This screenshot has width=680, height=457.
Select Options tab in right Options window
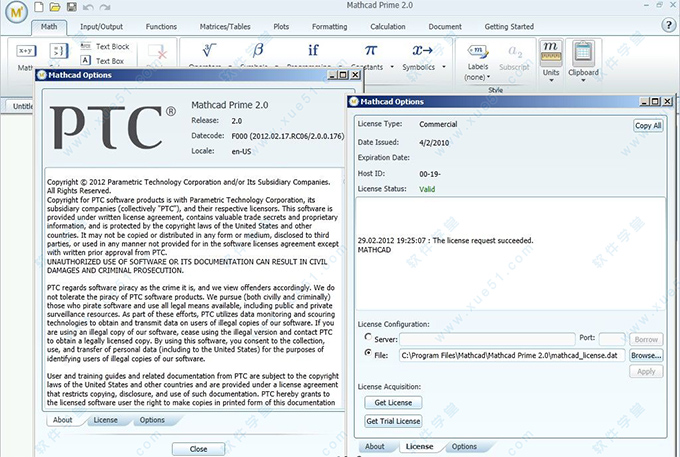click(464, 446)
